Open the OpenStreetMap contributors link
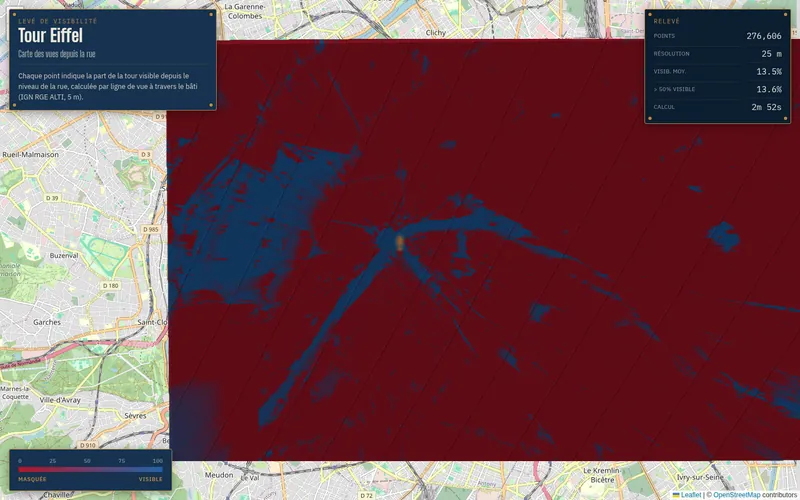The image size is (800, 500). [737, 495]
